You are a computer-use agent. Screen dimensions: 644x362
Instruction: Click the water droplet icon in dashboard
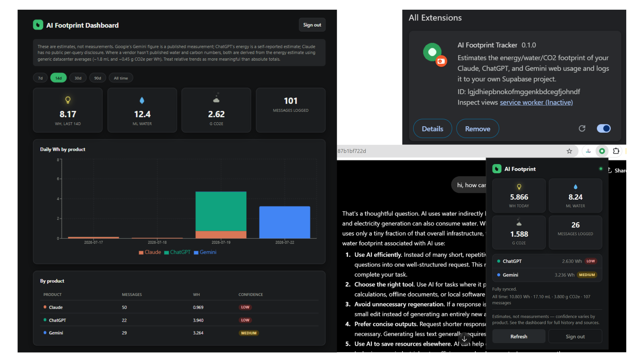[142, 100]
